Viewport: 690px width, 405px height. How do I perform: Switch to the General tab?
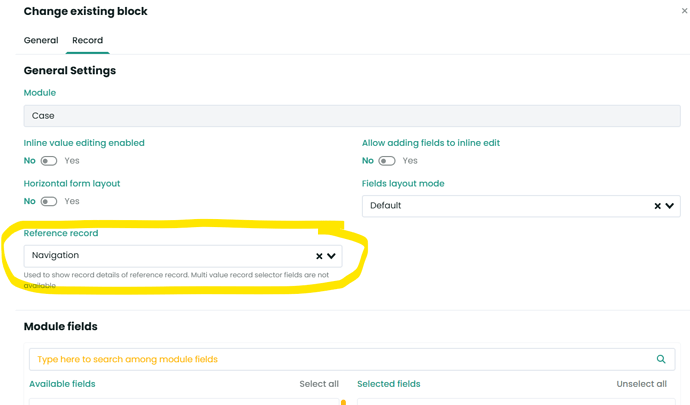[41, 40]
